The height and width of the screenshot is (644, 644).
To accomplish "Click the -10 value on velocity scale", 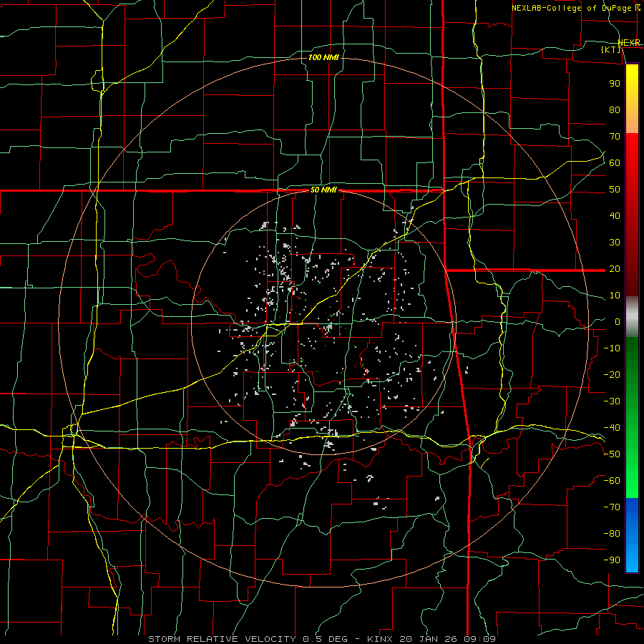I will click(612, 348).
